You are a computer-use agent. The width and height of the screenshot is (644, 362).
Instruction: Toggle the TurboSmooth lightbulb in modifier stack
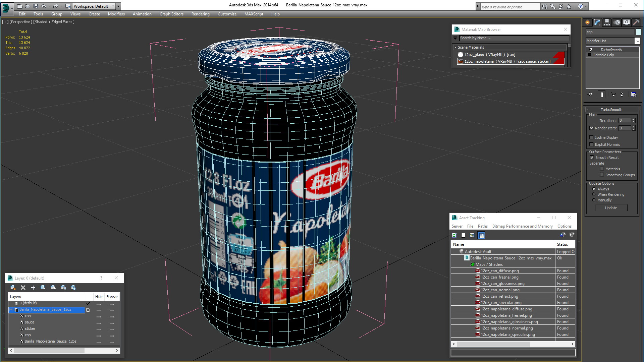[591, 49]
